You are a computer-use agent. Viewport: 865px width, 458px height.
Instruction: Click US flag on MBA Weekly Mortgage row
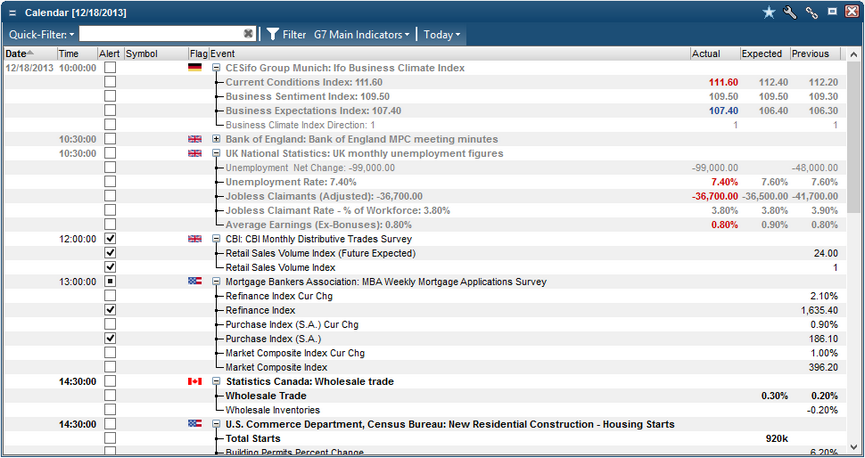pos(195,281)
